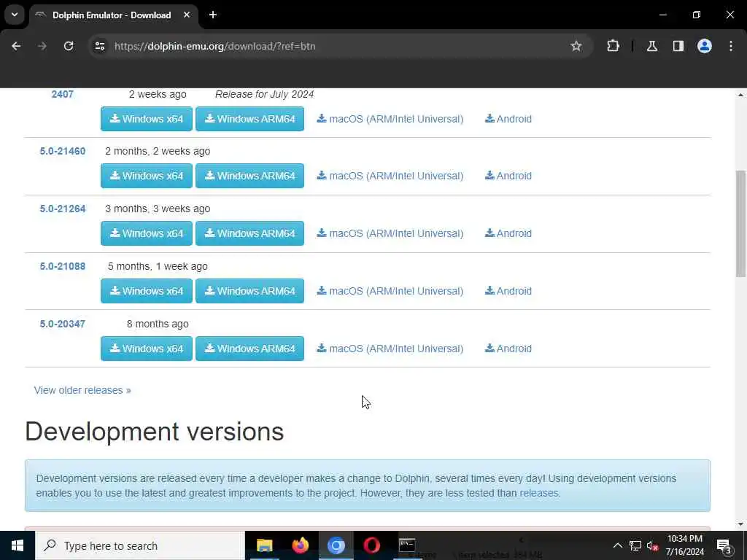Download Windows ARM64 for 5.0-21264
The width and height of the screenshot is (747, 560).
249,233
